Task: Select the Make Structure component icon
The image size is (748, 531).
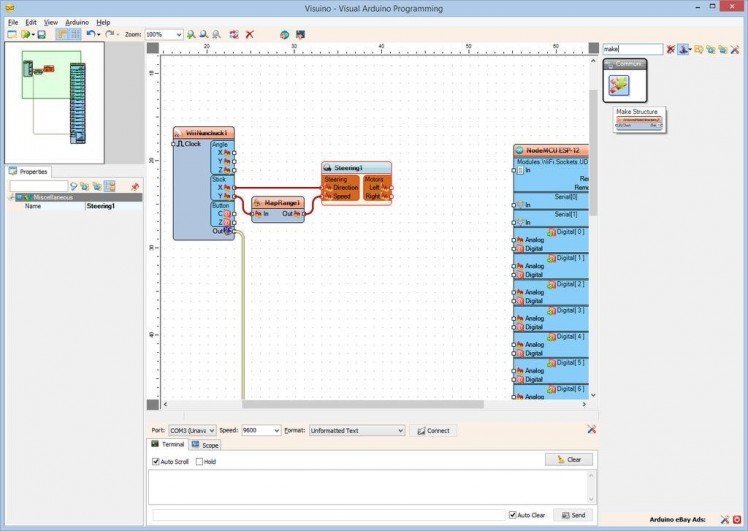Action: pos(621,84)
